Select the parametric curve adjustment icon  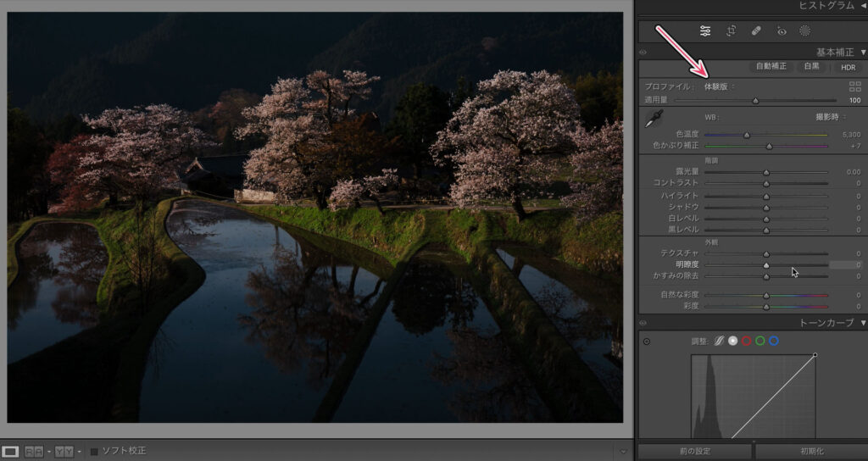[x=718, y=341]
